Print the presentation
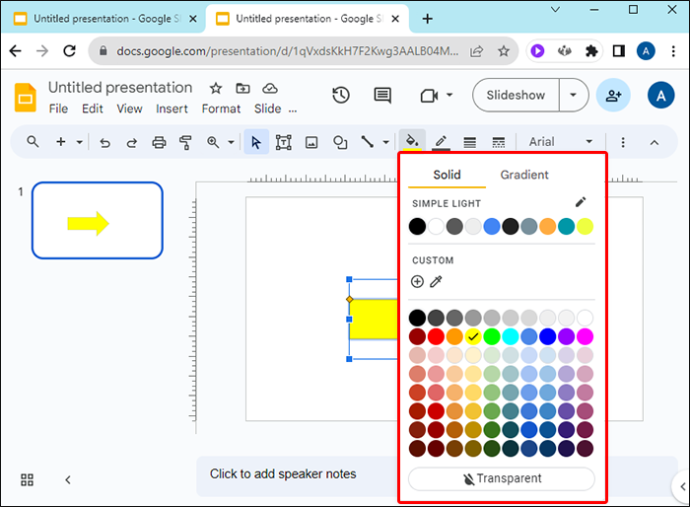This screenshot has height=507, width=690. pos(159,142)
